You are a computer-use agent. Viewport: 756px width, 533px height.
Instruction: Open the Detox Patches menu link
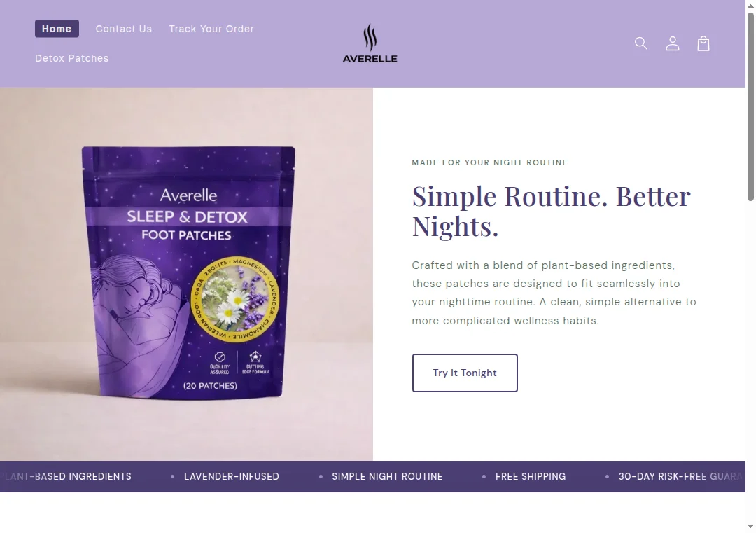point(72,58)
